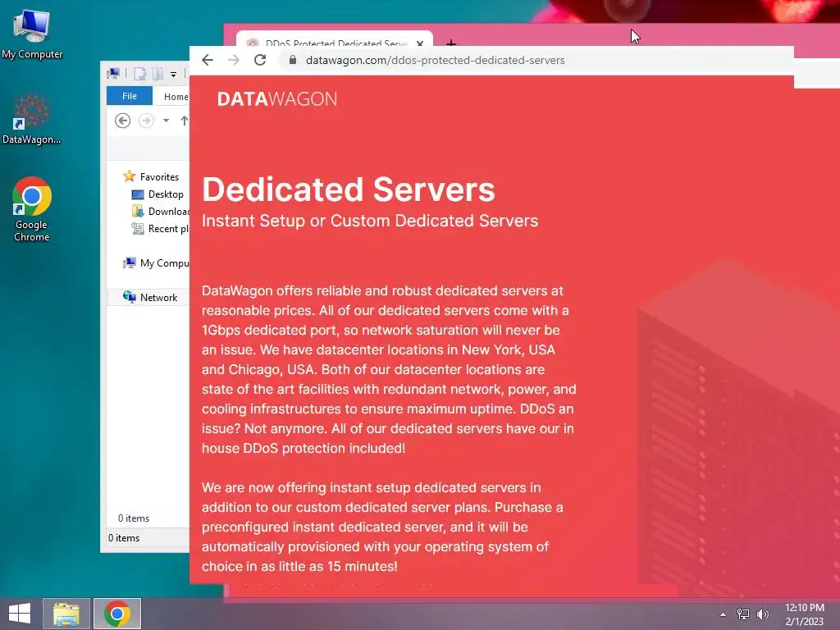Select Recent places in Explorer sidebar
This screenshot has width=840, height=630.
160,229
